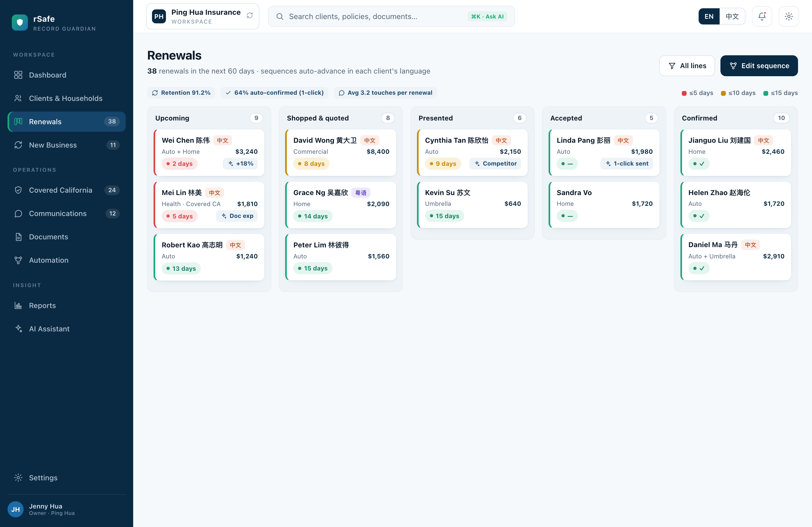Open Kevin Su Umbrella card
The width and height of the screenshot is (812, 527).
pyautogui.click(x=473, y=204)
